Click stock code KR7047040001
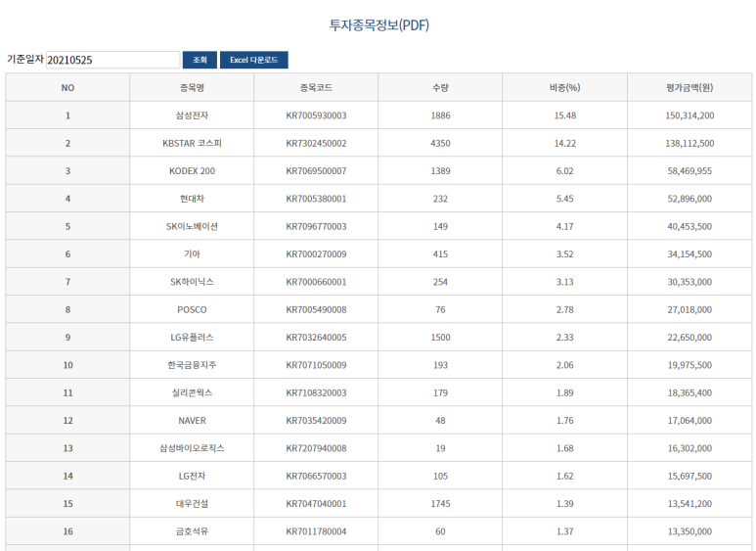Image resolution: width=756 pixels, height=551 pixels. pos(316,504)
